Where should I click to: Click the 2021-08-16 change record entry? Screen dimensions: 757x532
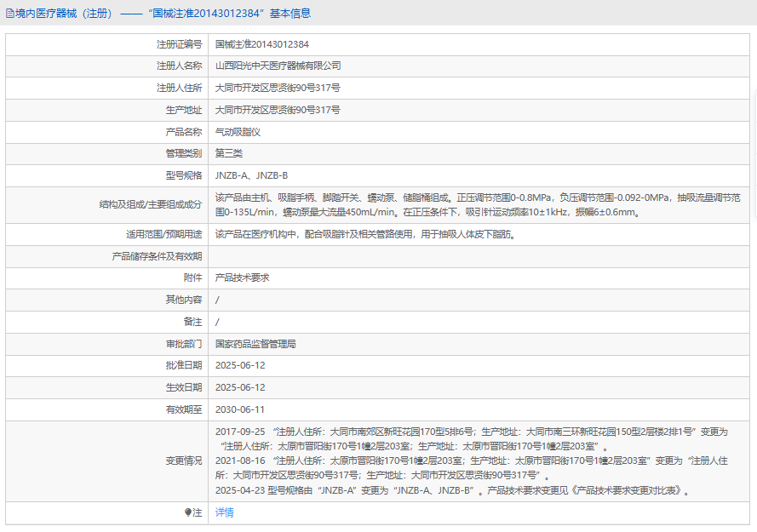[240, 460]
